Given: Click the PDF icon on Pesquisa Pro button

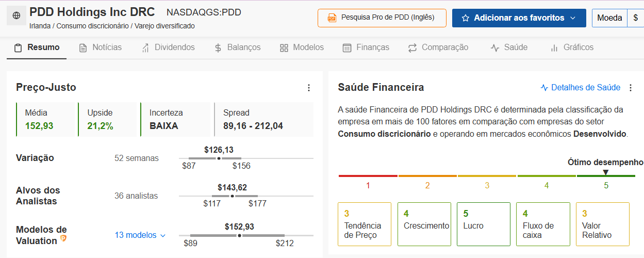Looking at the screenshot, I should coord(332,18).
